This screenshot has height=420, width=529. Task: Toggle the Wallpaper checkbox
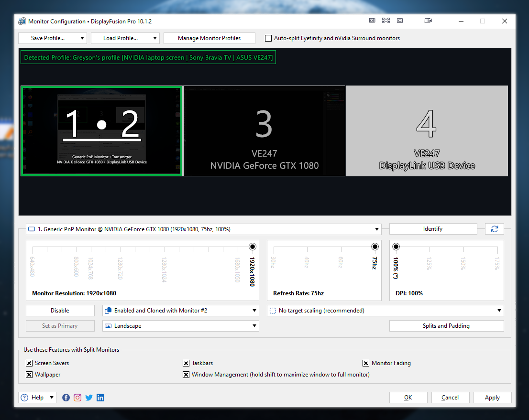tap(29, 375)
